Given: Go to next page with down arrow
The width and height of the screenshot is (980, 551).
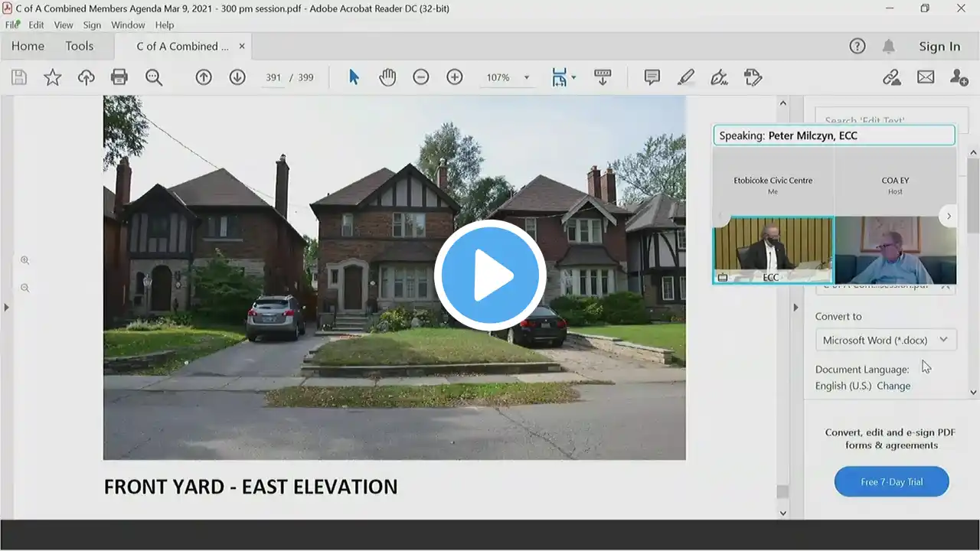Looking at the screenshot, I should coord(237,77).
